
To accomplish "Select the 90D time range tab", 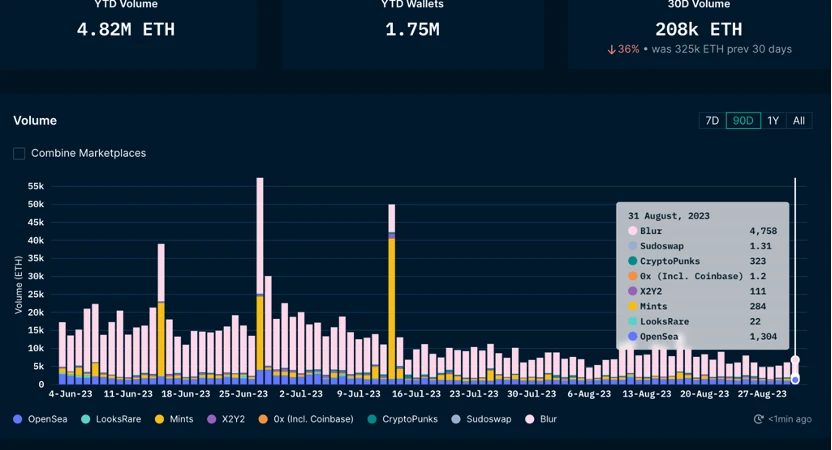I will pos(743,120).
